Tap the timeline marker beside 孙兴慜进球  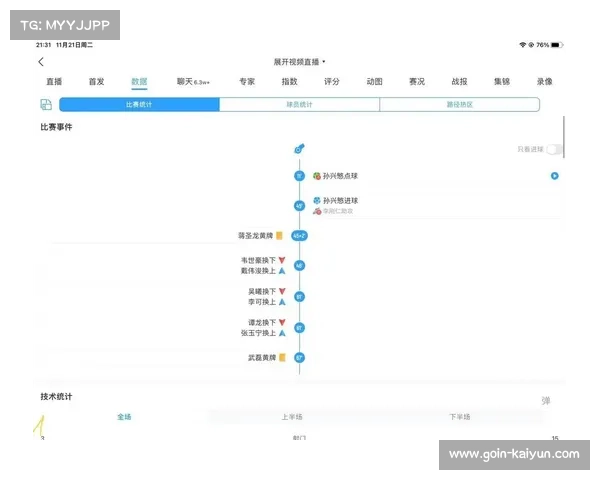(x=299, y=206)
